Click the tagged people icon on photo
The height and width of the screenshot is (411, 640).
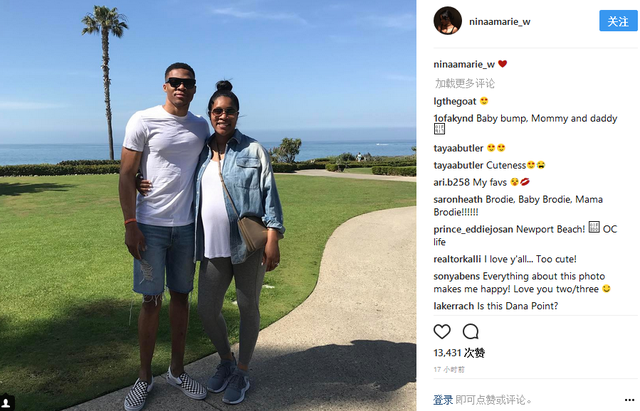[7, 402]
